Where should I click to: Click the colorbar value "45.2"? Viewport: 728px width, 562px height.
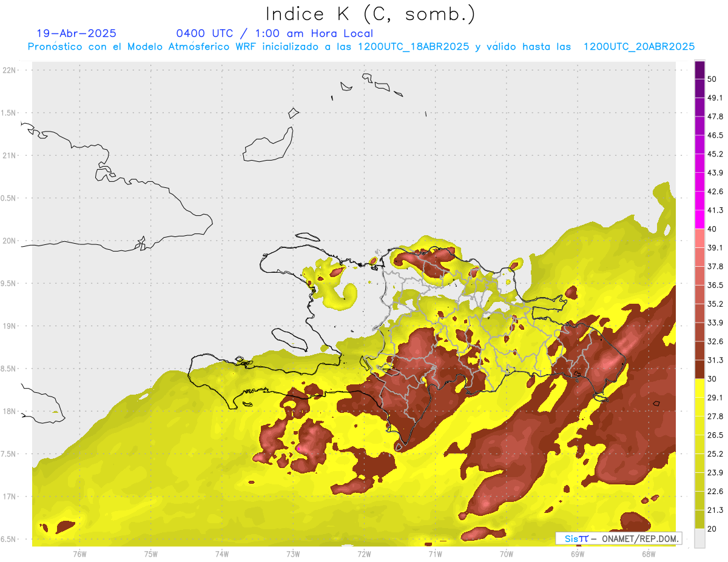pos(715,154)
